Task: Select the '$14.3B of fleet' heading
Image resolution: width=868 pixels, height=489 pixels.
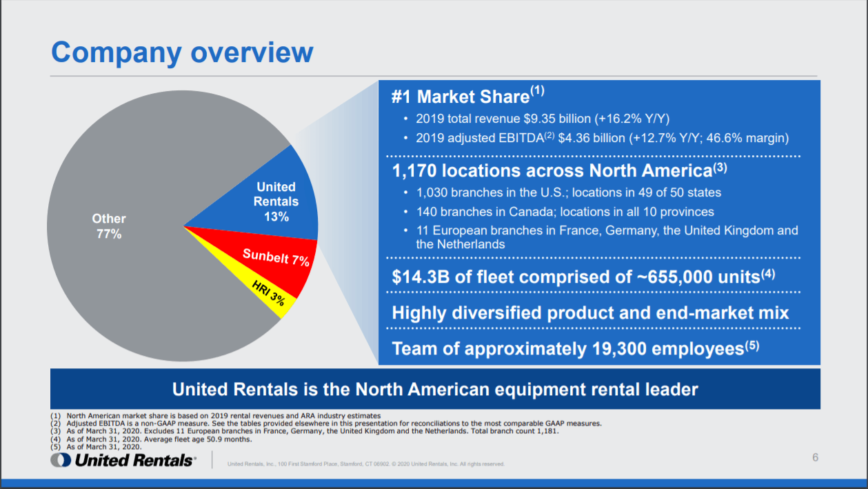Action: 583,277
